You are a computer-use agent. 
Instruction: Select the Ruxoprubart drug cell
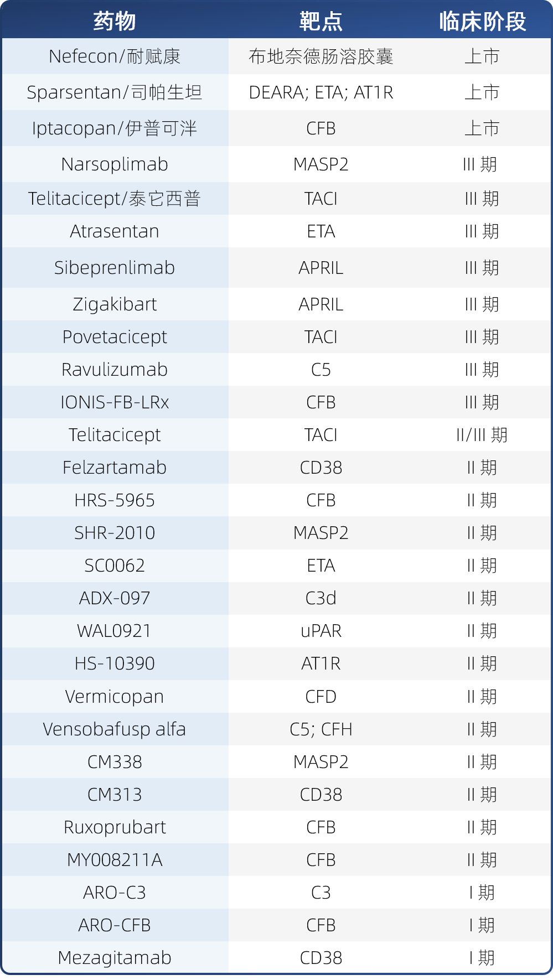[115, 827]
